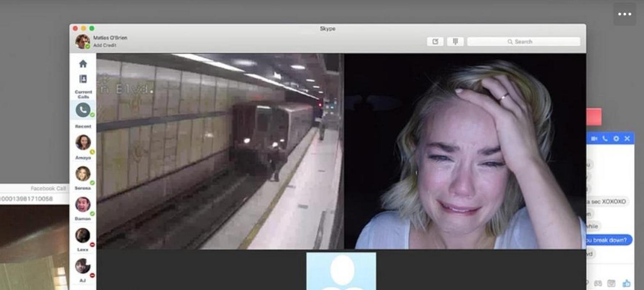Viewport: 644px width, 290px height.
Task: Open the photo icon in Messenger footer
Action: coord(611,283)
